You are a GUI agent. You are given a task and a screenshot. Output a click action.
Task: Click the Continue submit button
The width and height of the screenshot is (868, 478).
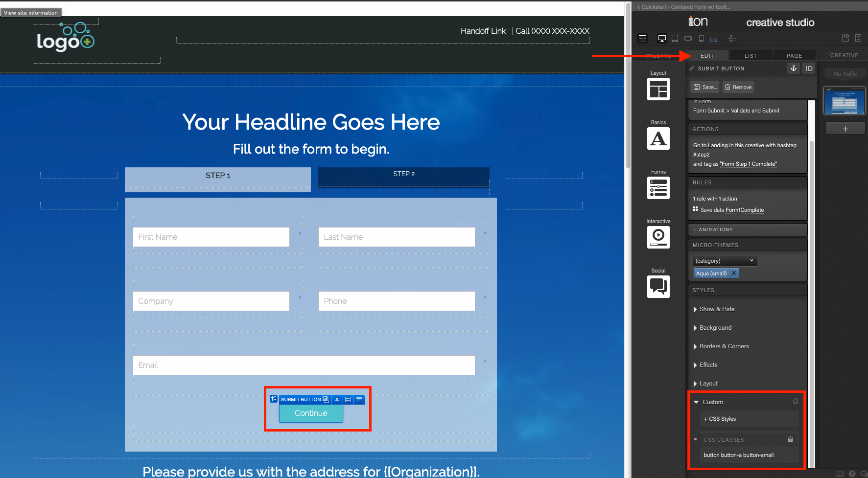[311, 413]
